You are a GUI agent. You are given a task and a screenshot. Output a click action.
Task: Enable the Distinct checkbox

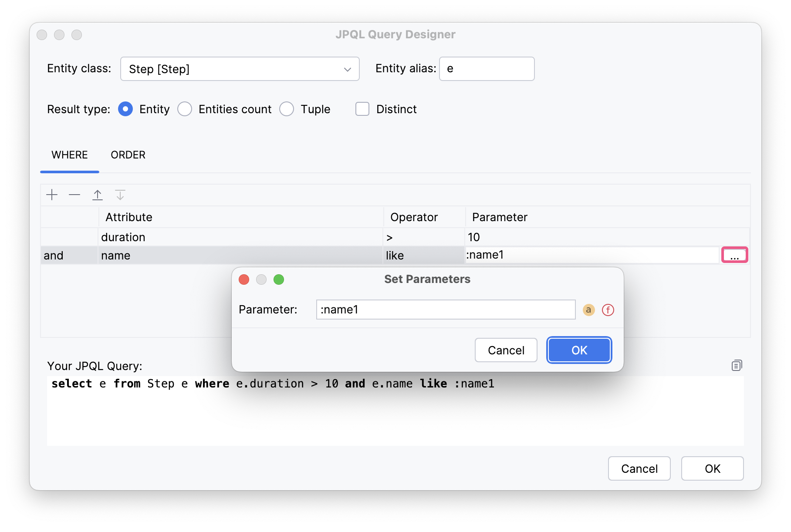pos(362,109)
